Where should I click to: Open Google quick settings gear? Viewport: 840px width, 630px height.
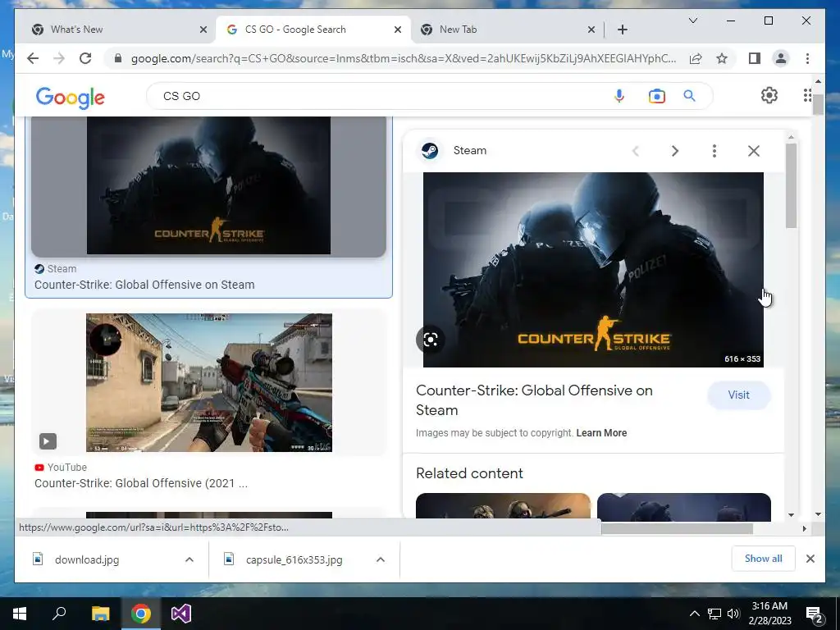coord(769,95)
